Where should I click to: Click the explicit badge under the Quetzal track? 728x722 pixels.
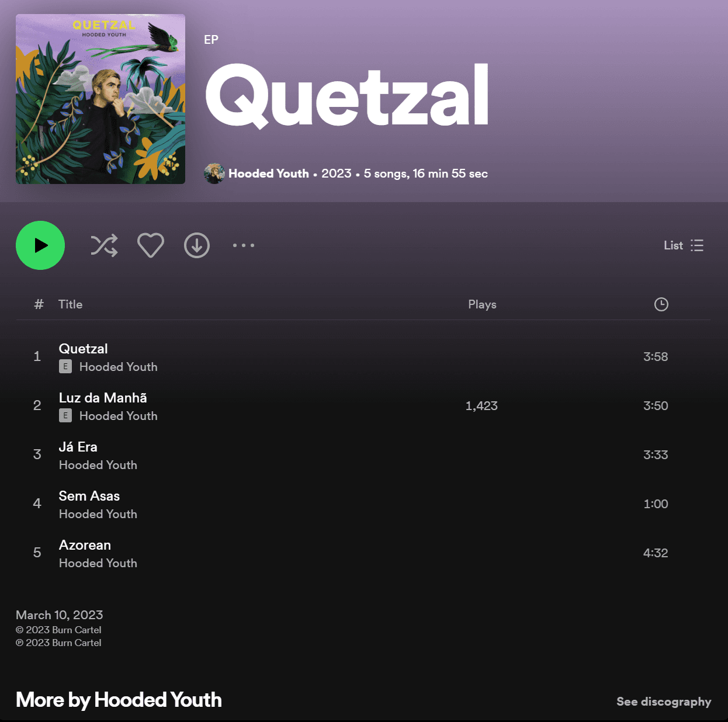[x=65, y=366]
